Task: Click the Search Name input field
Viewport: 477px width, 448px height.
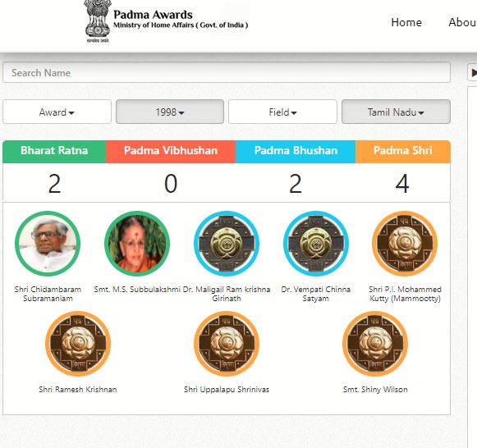Action: tap(227, 73)
